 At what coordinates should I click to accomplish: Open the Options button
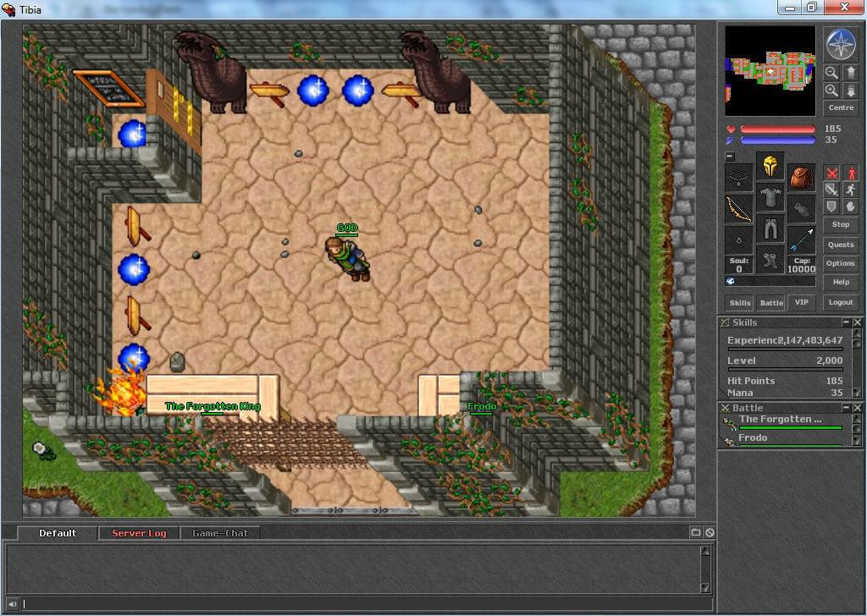click(x=841, y=263)
